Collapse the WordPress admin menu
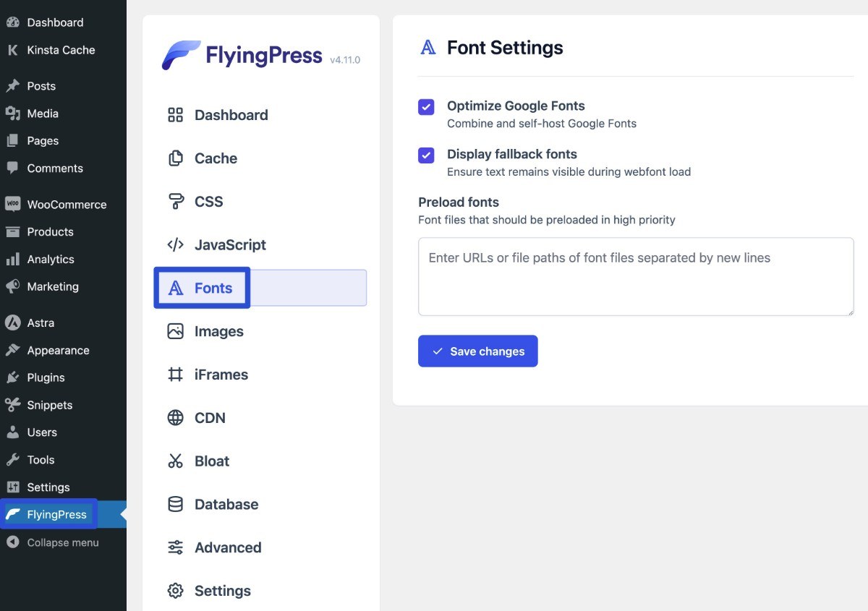Screen dimensions: 868x611 (52, 542)
